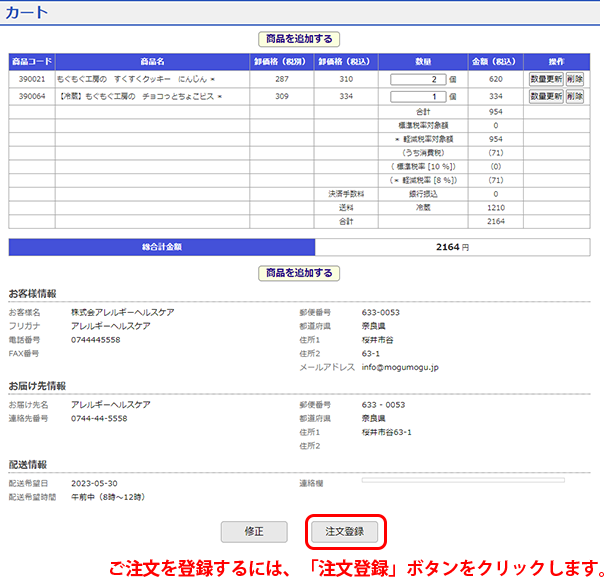Viewport: 604px width, 577px height.
Task: Click the top 商品を追加する button
Action: 300,39
